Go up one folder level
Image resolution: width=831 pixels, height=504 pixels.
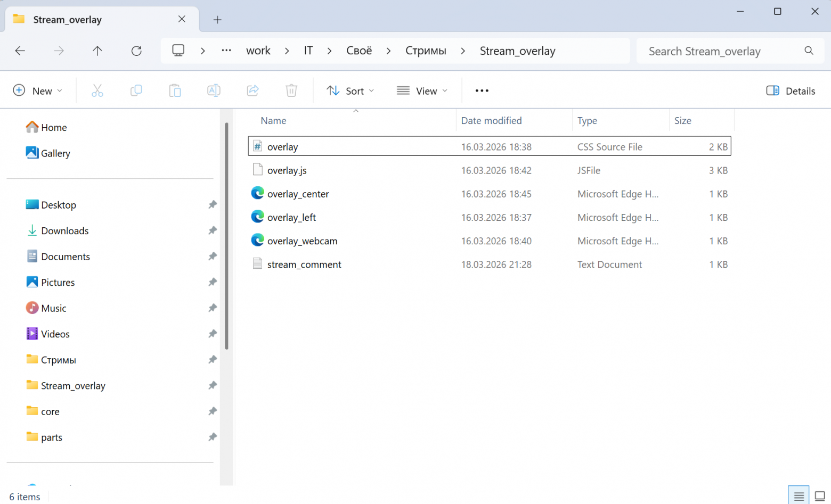[x=97, y=51]
